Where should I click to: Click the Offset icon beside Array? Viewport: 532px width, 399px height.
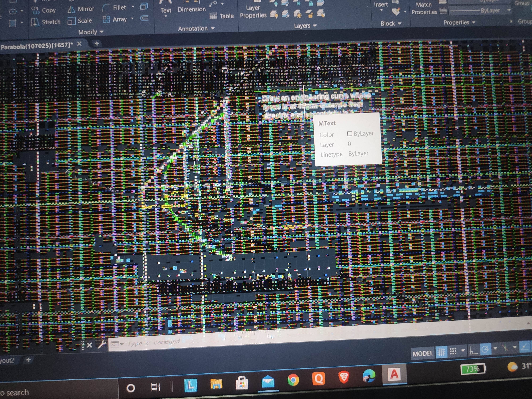[144, 18]
